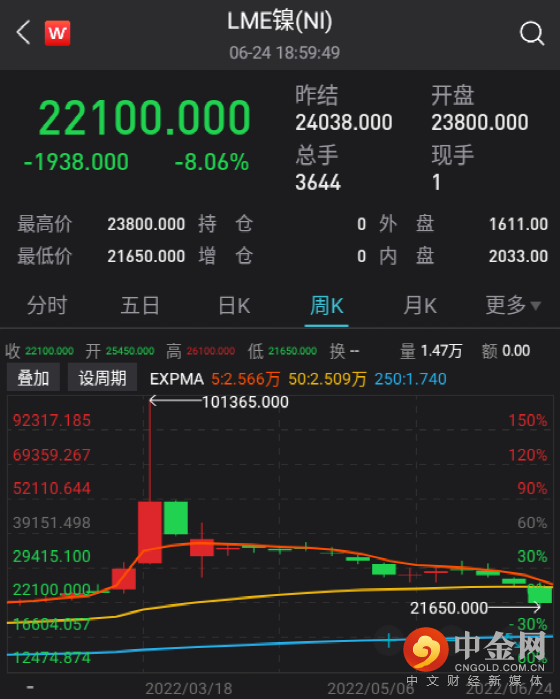Viewport: 560px width, 699px height.
Task: Click the 21650.000 low price label
Action: pyautogui.click(x=449, y=608)
